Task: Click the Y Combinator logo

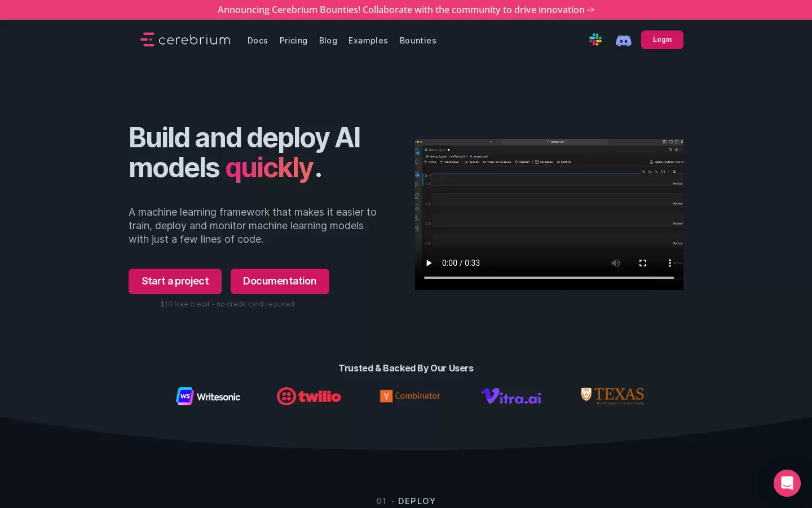Action: pyautogui.click(x=410, y=396)
